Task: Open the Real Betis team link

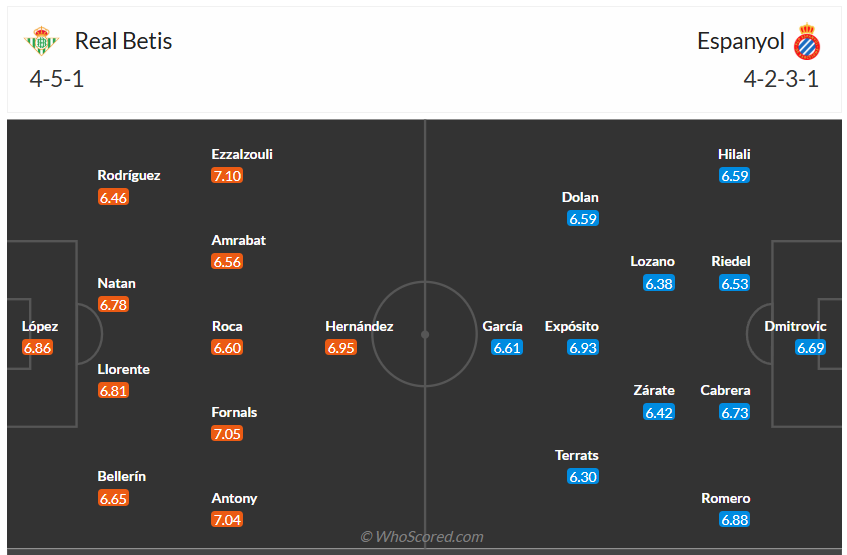Action: 123,41
